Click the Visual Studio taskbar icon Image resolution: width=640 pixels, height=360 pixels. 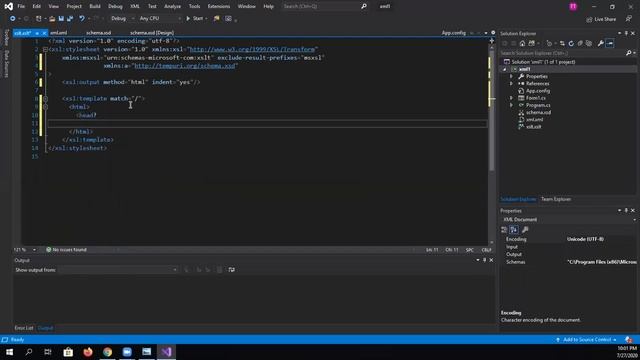point(166,352)
